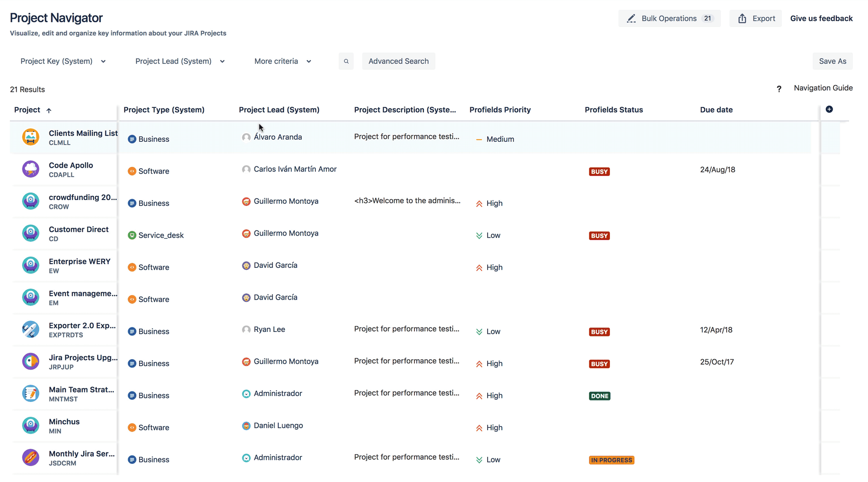The image size is (868, 482).
Task: Click the sort arrow beside the Project header
Action: point(49,110)
